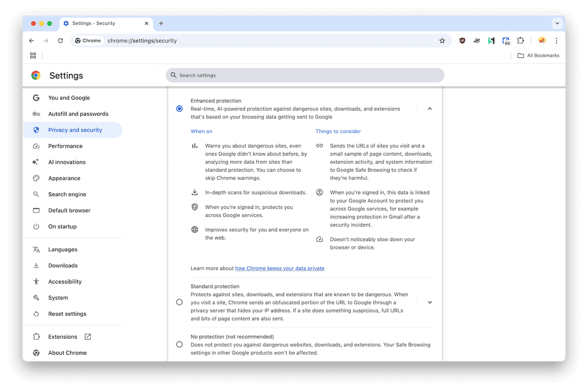This screenshot has height=391, width=588.
Task: Click the 'When on' heading
Action: tap(201, 131)
